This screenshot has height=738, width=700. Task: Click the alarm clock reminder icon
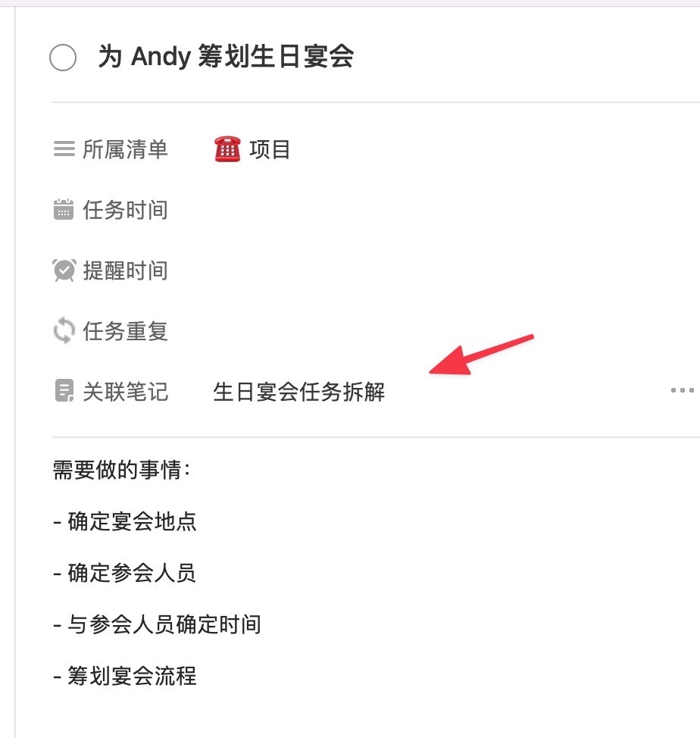[64, 270]
